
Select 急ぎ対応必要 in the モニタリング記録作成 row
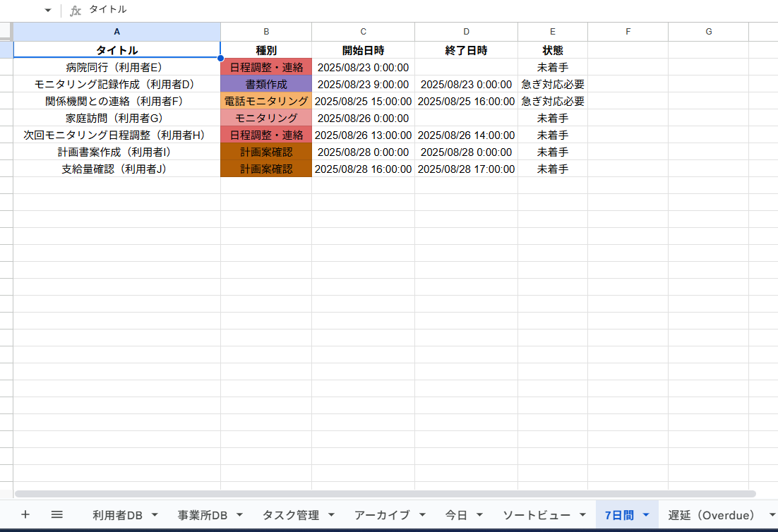(553, 84)
